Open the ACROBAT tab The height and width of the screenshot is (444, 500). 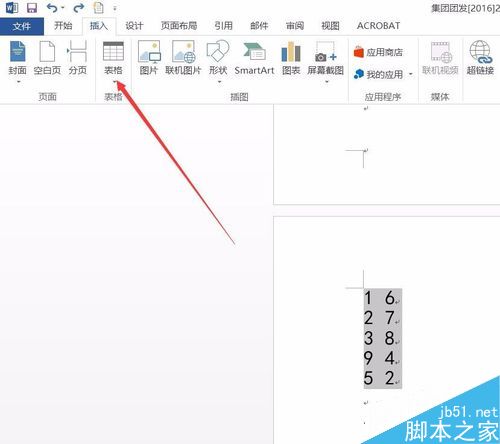[378, 26]
